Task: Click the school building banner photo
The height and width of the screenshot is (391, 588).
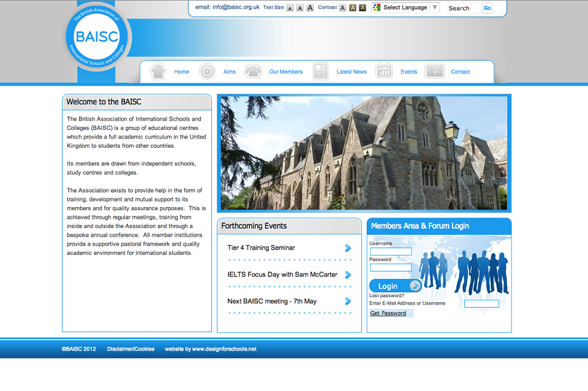Action: (x=364, y=153)
